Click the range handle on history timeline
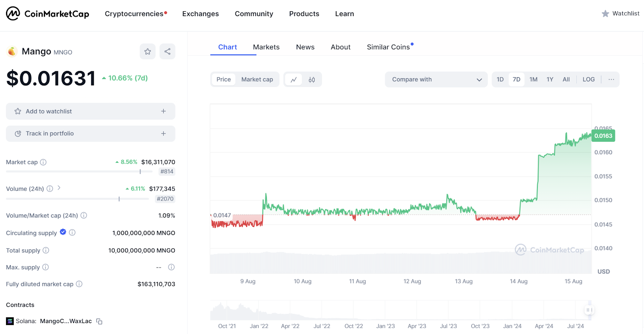 click(589, 310)
